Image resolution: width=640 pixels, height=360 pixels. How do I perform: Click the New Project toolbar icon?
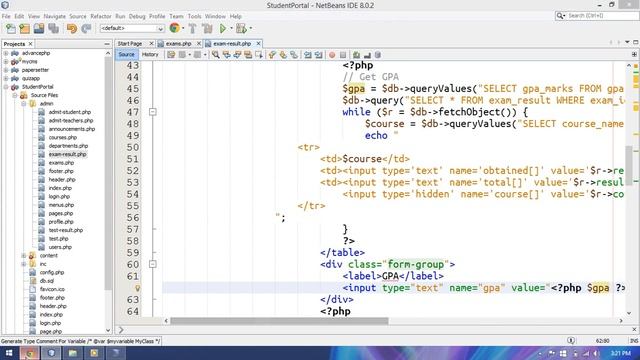[x=24, y=29]
